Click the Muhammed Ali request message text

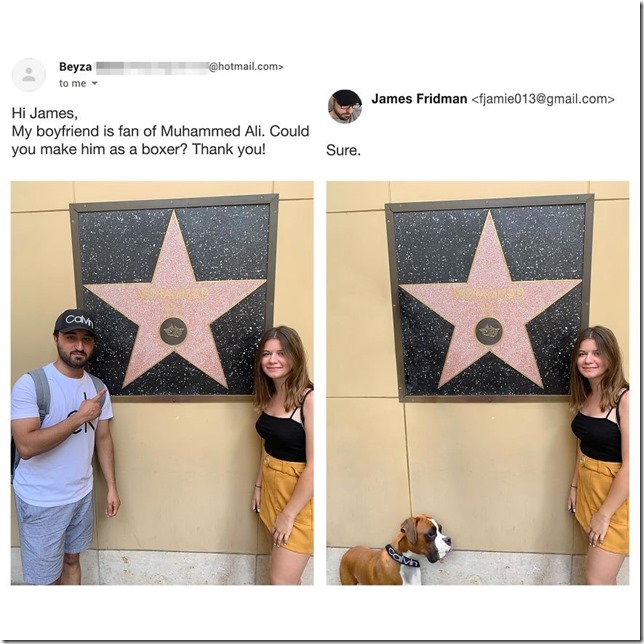pyautogui.click(x=161, y=140)
